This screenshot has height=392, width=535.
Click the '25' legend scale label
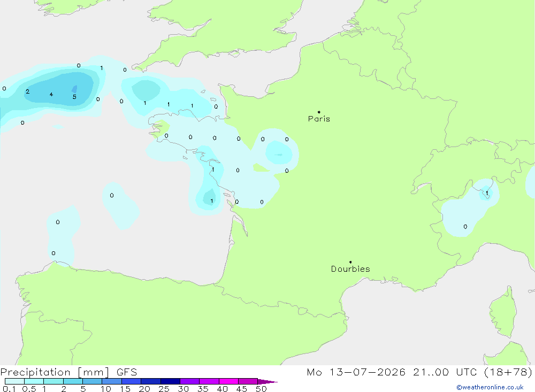point(164,389)
